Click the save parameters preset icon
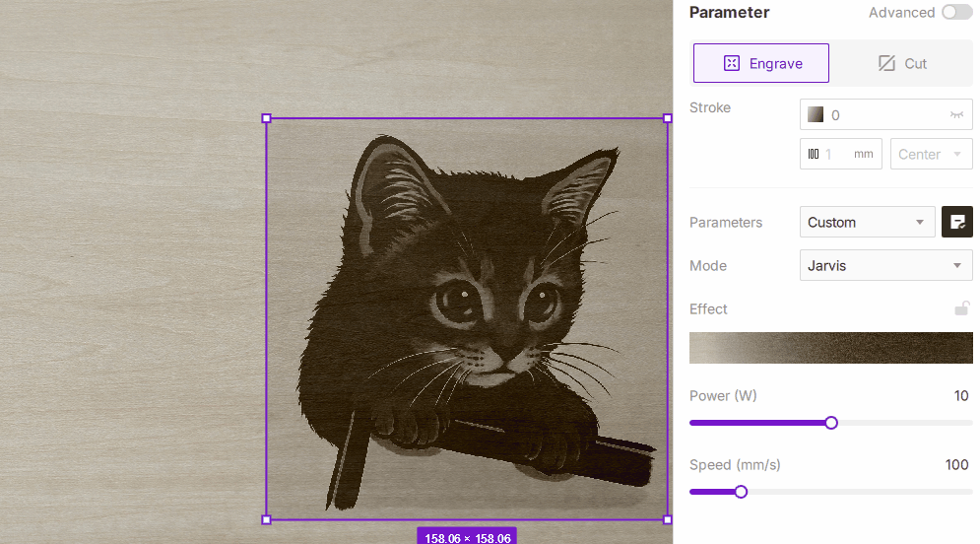The height and width of the screenshot is (544, 980). pos(957,222)
